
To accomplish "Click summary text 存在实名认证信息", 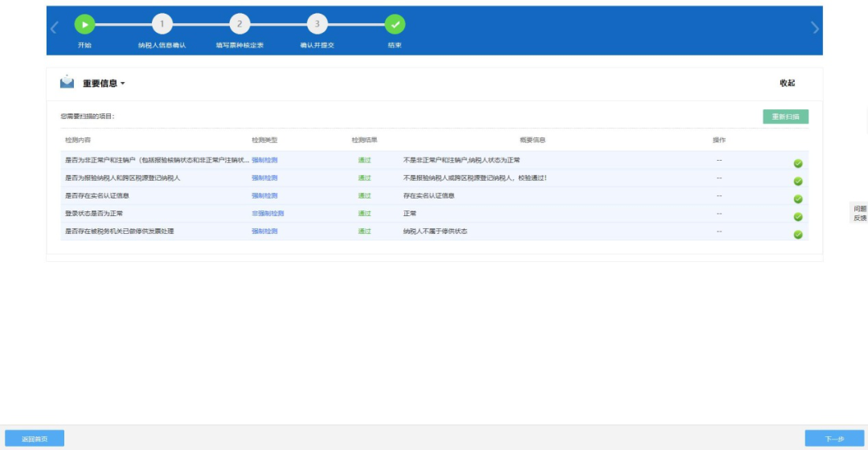I will [429, 195].
